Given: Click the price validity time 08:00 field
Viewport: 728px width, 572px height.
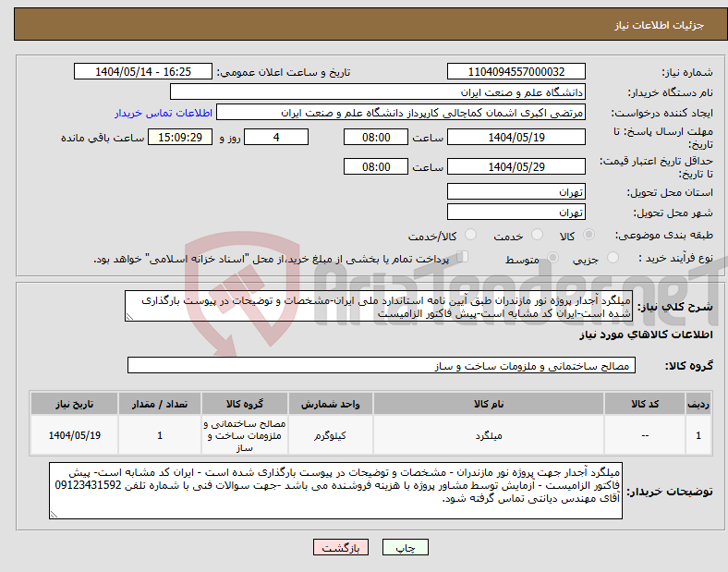Looking at the screenshot, I should [x=376, y=166].
